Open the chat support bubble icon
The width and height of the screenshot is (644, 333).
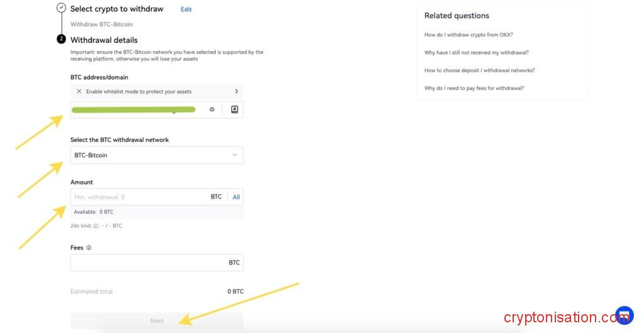(x=624, y=315)
